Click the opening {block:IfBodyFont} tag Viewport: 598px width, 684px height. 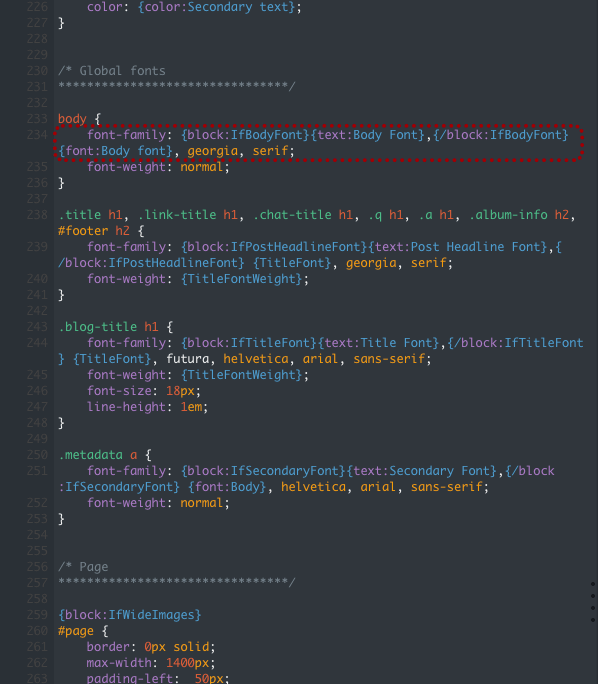tap(246, 135)
